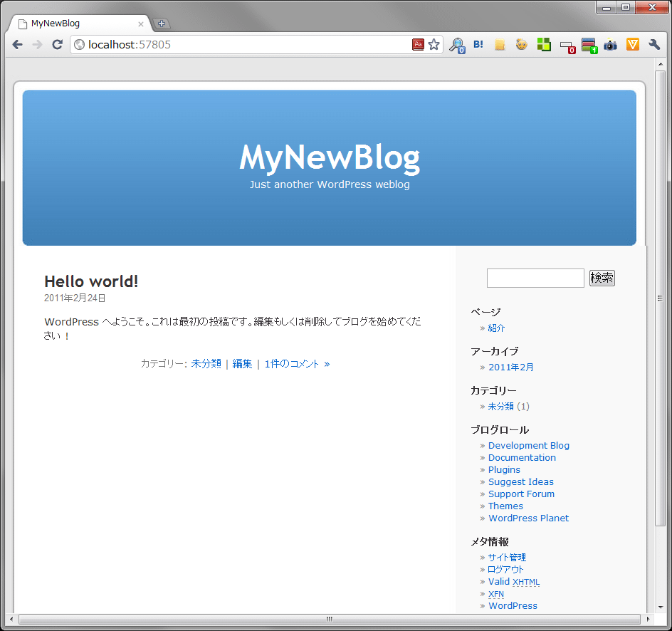Click the horizontal scrollbar thumb
Screen dimensions: 672x631
330,619
